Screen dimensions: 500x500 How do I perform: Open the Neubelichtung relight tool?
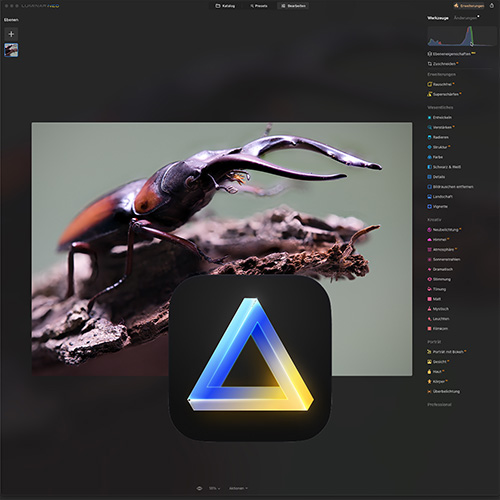click(x=444, y=230)
